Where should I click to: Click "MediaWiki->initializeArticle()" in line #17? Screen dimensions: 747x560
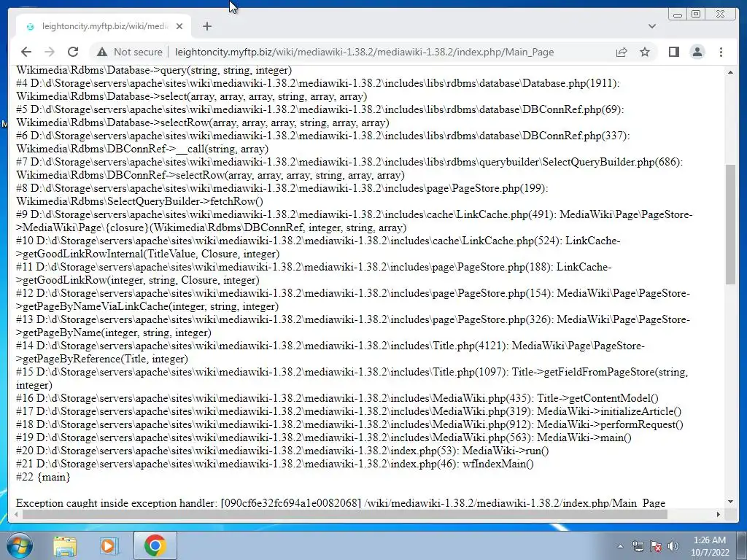[x=609, y=411]
